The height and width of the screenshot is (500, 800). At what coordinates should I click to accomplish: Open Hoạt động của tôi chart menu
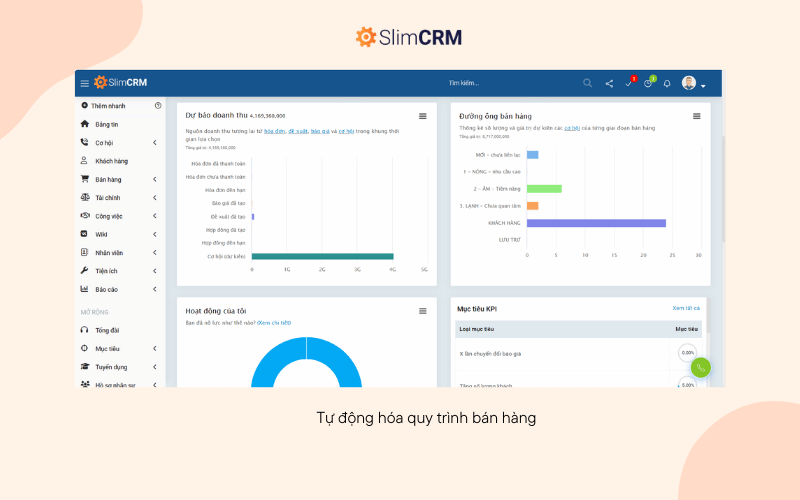pyautogui.click(x=422, y=311)
